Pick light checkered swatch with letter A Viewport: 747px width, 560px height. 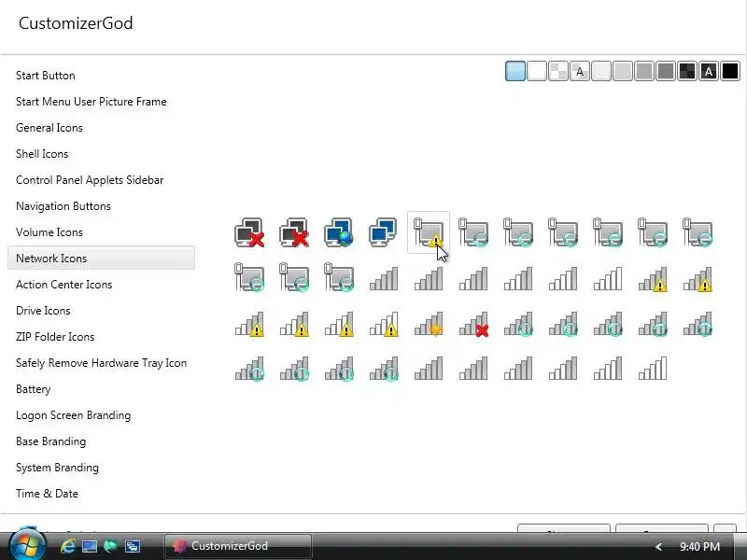(x=580, y=72)
